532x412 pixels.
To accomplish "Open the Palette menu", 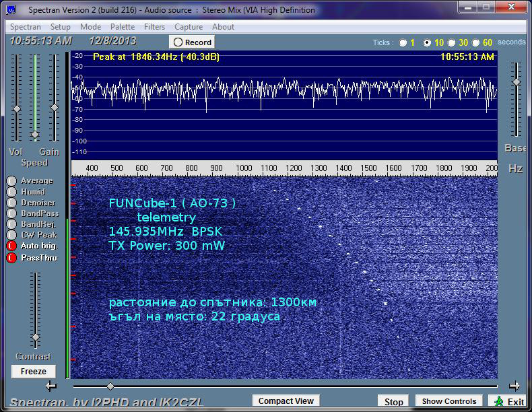I will click(123, 27).
